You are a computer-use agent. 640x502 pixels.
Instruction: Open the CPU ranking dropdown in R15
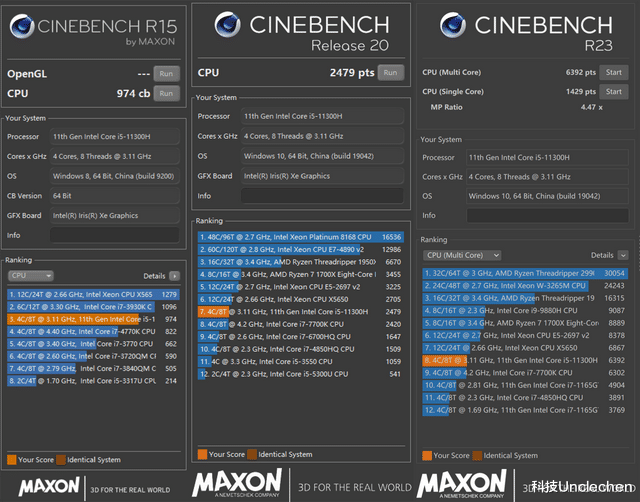31,276
